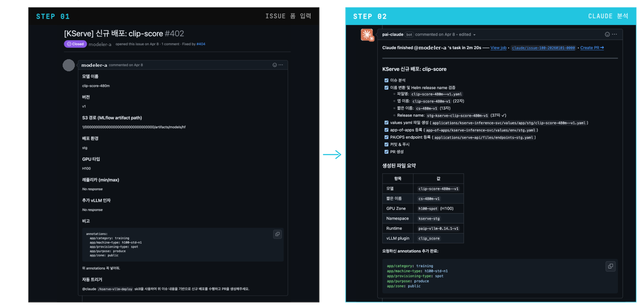
Task: Click modeler-a gray avatar
Action: [69, 65]
